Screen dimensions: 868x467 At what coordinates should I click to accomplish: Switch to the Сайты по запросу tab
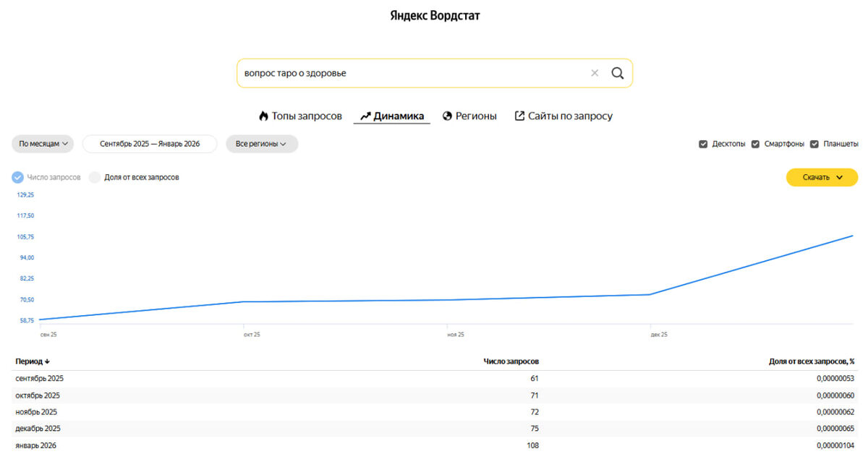click(x=563, y=116)
